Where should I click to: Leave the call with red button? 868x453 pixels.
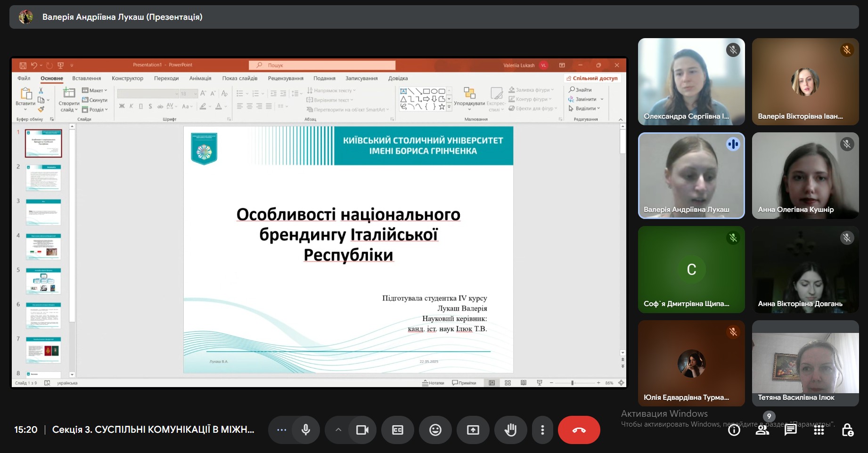[579, 430]
